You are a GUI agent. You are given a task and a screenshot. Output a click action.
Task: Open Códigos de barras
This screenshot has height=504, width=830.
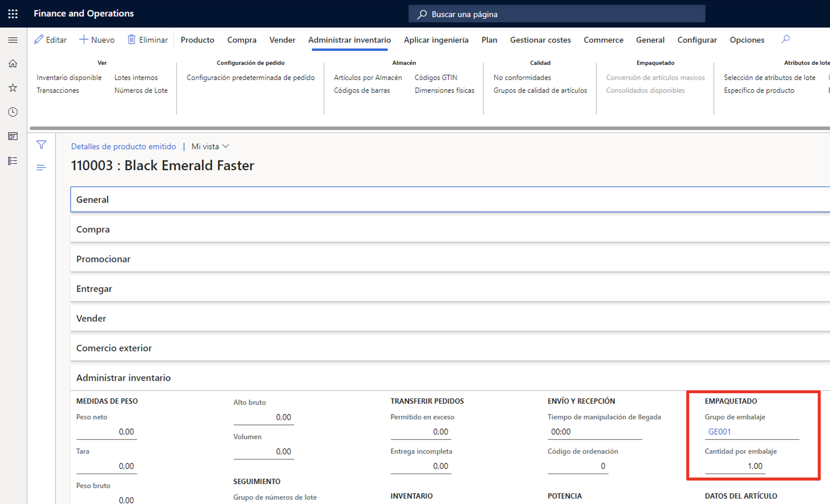tap(362, 90)
